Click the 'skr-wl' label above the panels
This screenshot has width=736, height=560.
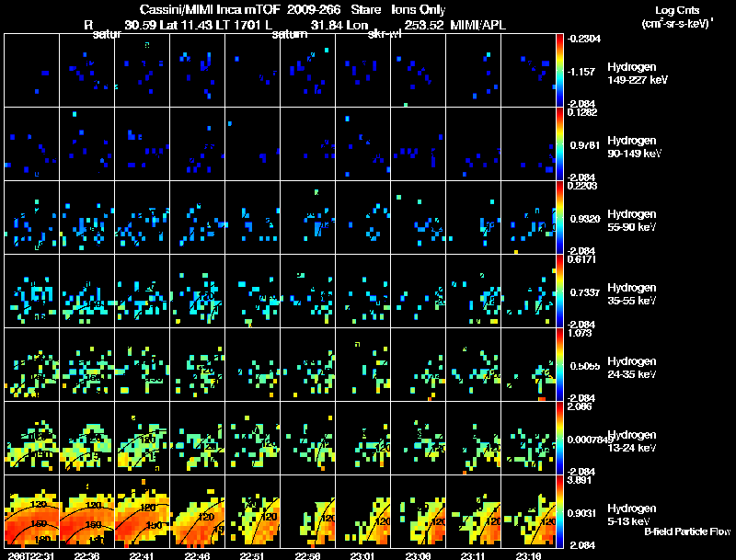click(x=385, y=35)
